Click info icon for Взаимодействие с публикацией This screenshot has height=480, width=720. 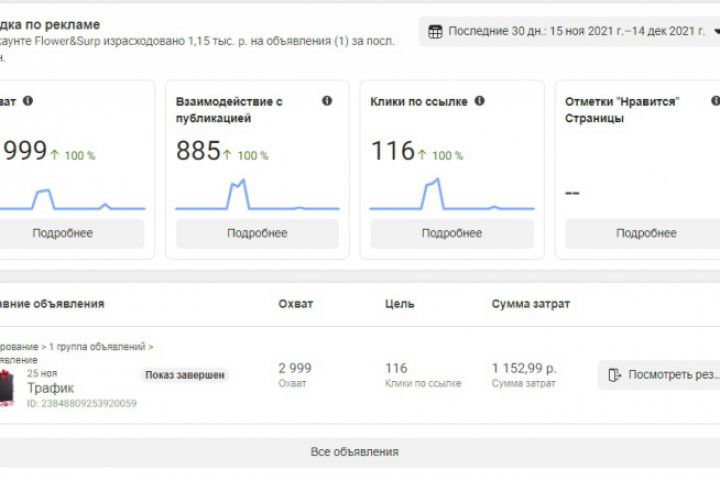(x=327, y=101)
